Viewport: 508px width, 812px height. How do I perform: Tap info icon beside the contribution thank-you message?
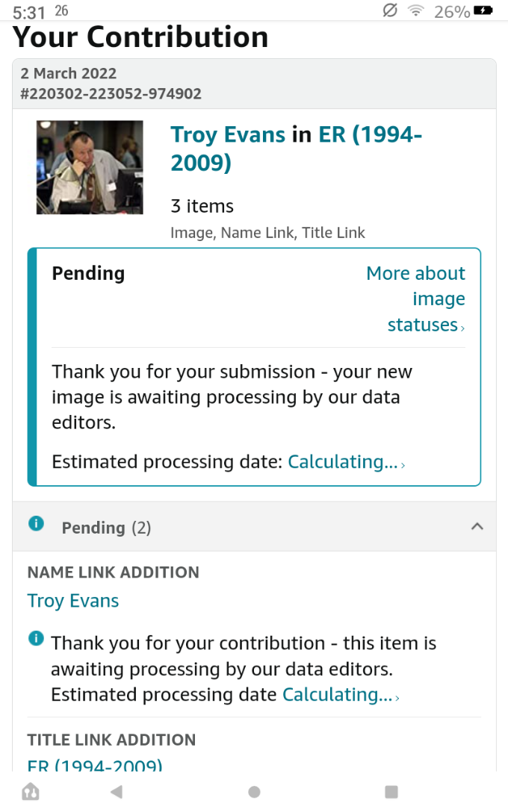(x=36, y=639)
